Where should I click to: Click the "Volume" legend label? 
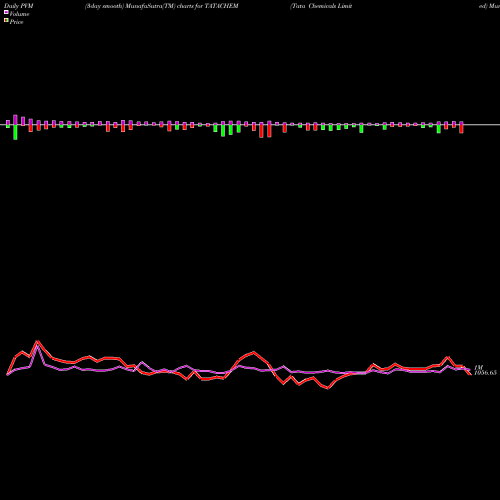[x=19, y=14]
